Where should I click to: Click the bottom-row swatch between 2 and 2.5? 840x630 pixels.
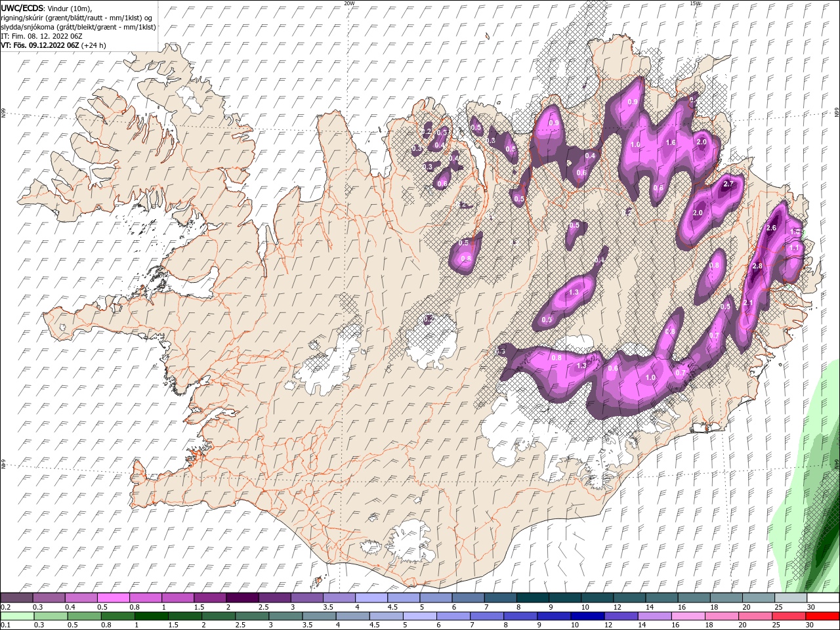coord(219,616)
